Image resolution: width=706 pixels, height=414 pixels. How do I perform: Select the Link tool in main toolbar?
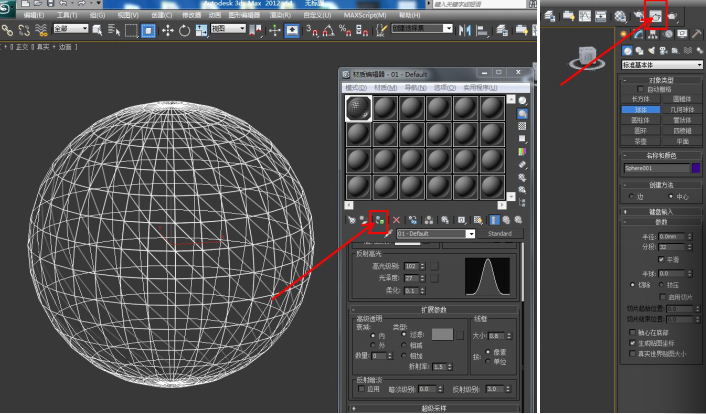click(7, 30)
